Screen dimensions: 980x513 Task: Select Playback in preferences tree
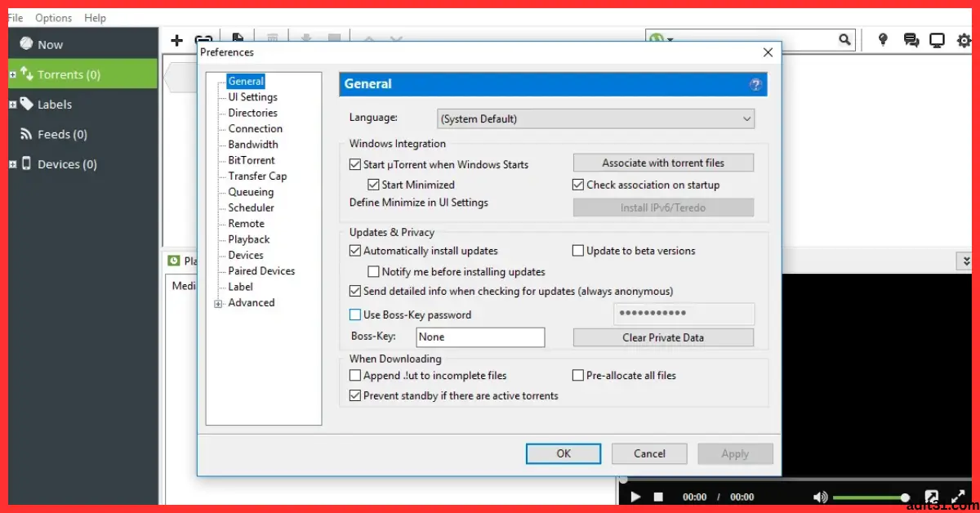pyautogui.click(x=248, y=239)
